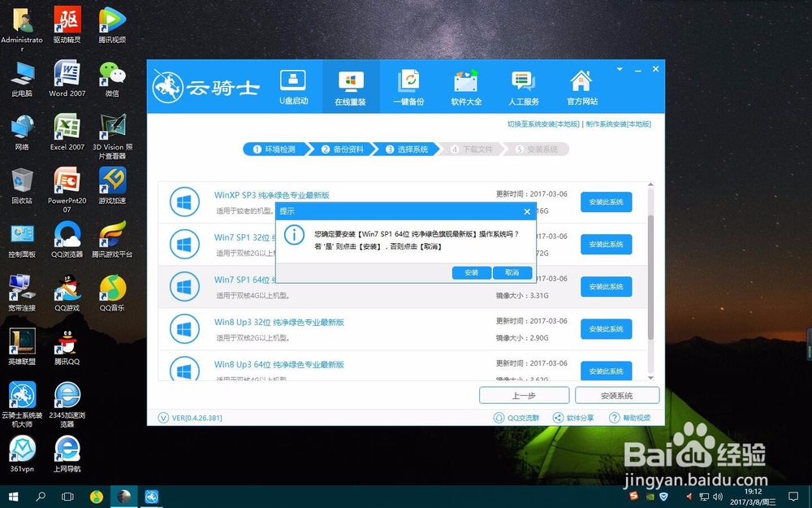Open 驱动精灵 desktop icon
The width and height of the screenshot is (812, 508).
[67, 25]
